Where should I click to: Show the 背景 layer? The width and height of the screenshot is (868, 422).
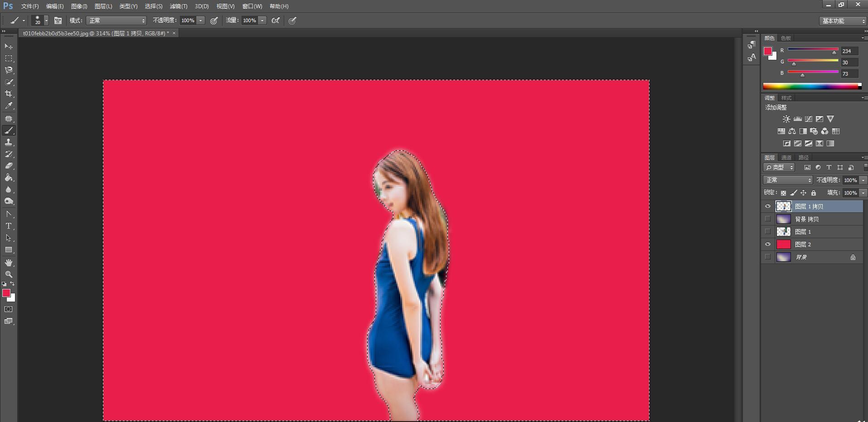tap(768, 257)
